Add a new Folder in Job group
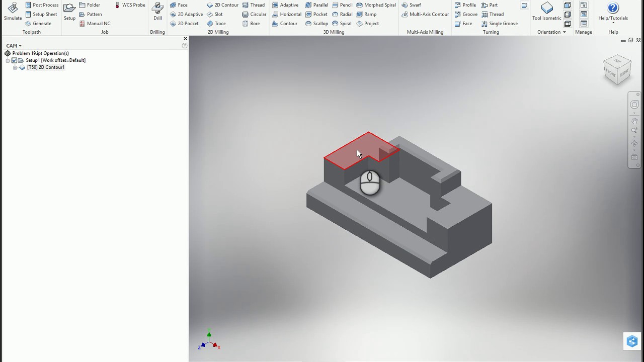The width and height of the screenshot is (644, 362). click(90, 5)
